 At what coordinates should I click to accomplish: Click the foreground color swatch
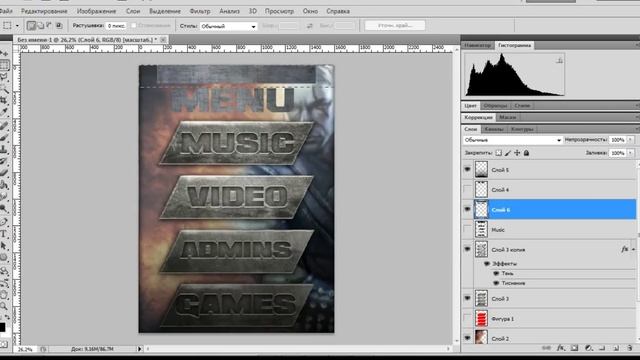coord(2,327)
